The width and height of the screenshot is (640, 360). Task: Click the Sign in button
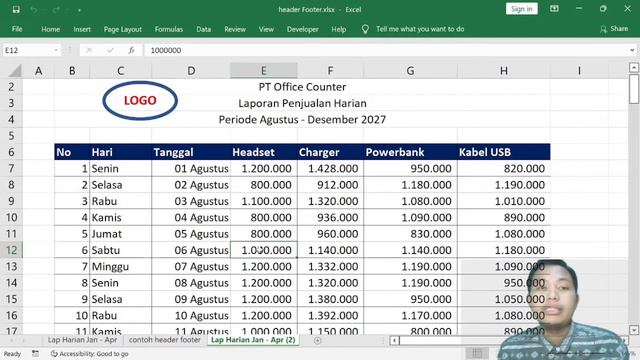522,9
